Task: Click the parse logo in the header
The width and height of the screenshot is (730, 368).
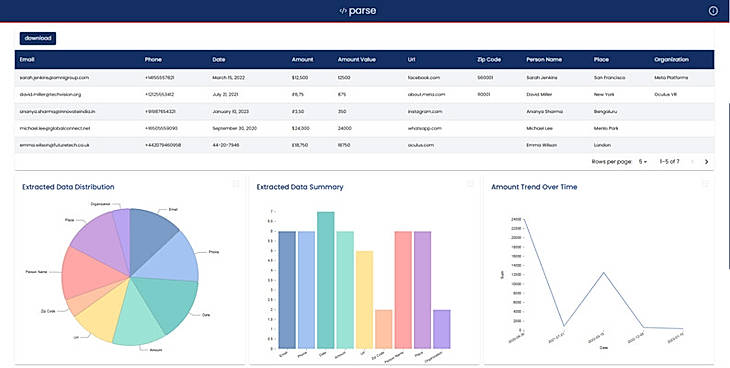Action: (x=358, y=11)
